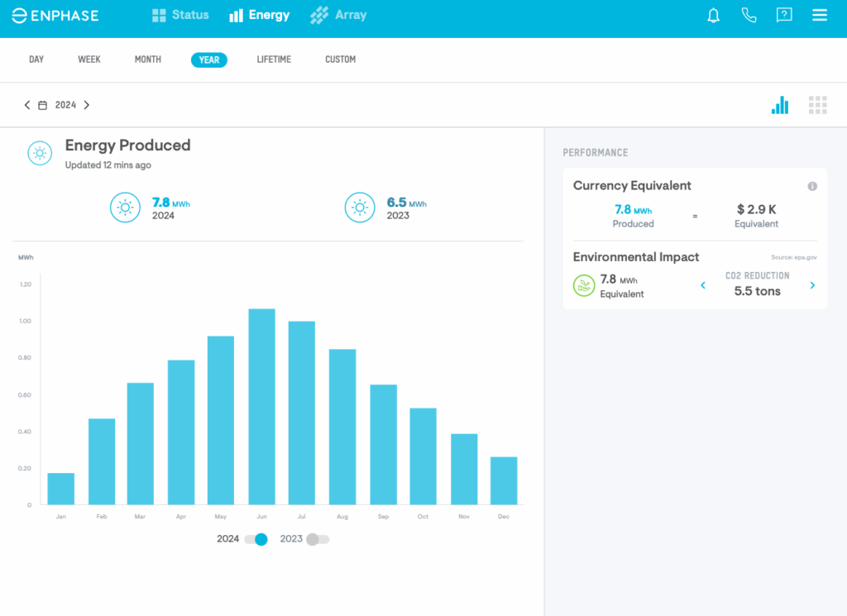Viewport: 847px width, 616px height.
Task: Select the MONTH time range
Action: [148, 60]
